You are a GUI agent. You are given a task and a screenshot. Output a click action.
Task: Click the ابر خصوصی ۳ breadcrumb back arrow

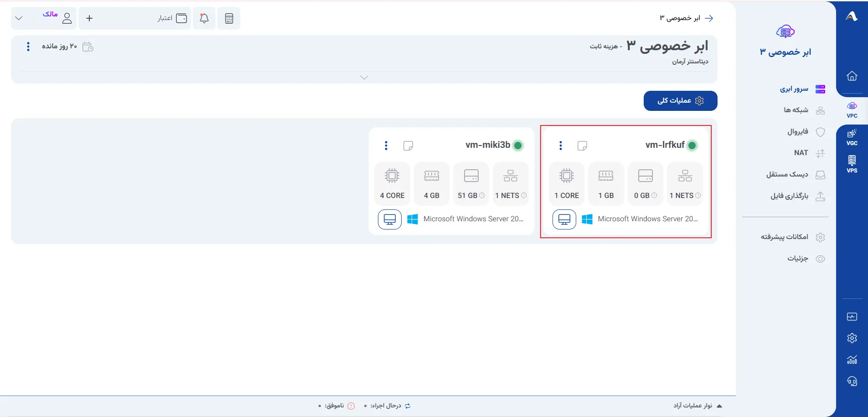click(x=709, y=18)
